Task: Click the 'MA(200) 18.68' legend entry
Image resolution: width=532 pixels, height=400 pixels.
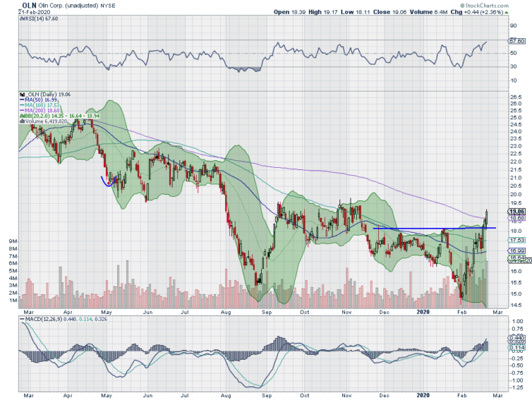Action: 42,111
